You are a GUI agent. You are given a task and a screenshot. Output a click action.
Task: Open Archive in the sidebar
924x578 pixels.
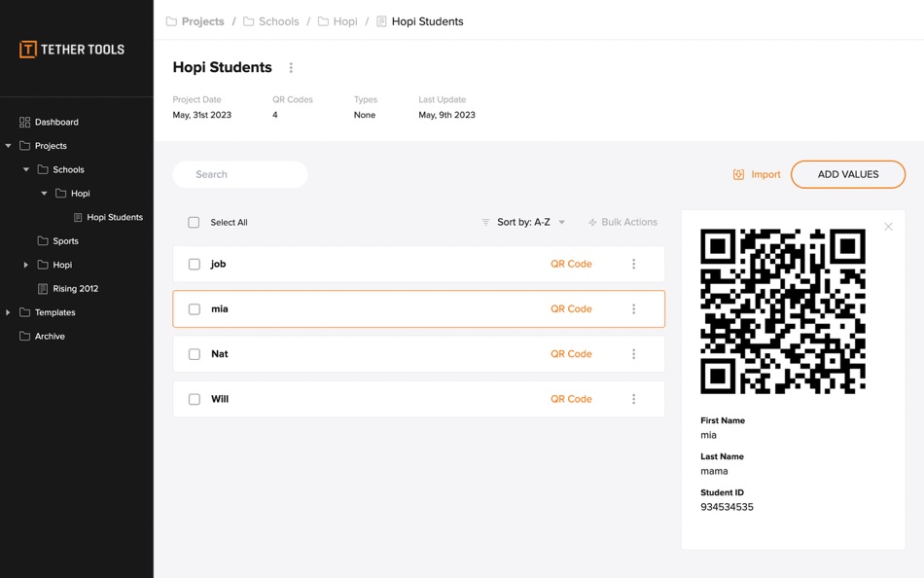[50, 336]
